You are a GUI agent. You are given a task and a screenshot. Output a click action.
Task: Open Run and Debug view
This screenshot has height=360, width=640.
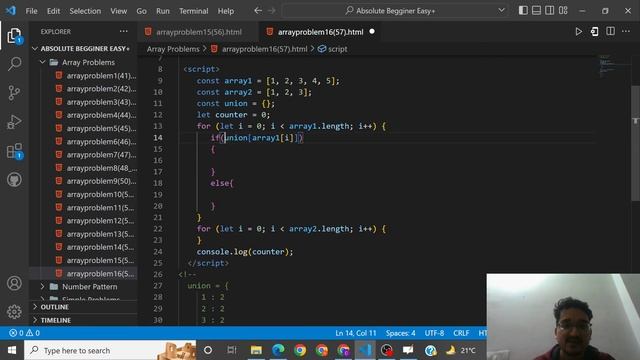click(x=14, y=122)
